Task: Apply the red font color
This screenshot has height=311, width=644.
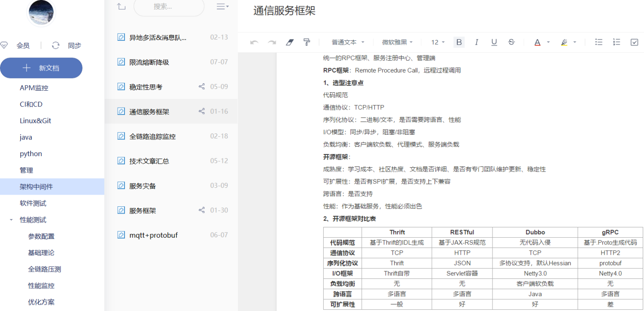Action: pos(537,42)
